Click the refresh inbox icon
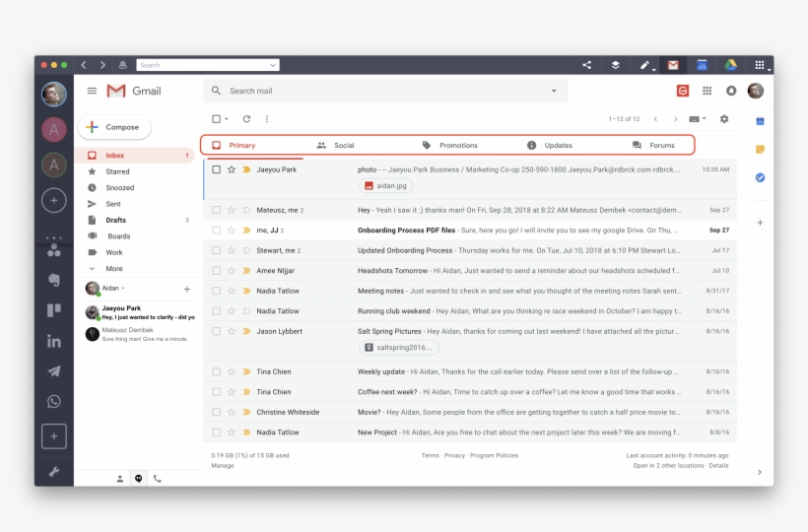 tap(246, 119)
